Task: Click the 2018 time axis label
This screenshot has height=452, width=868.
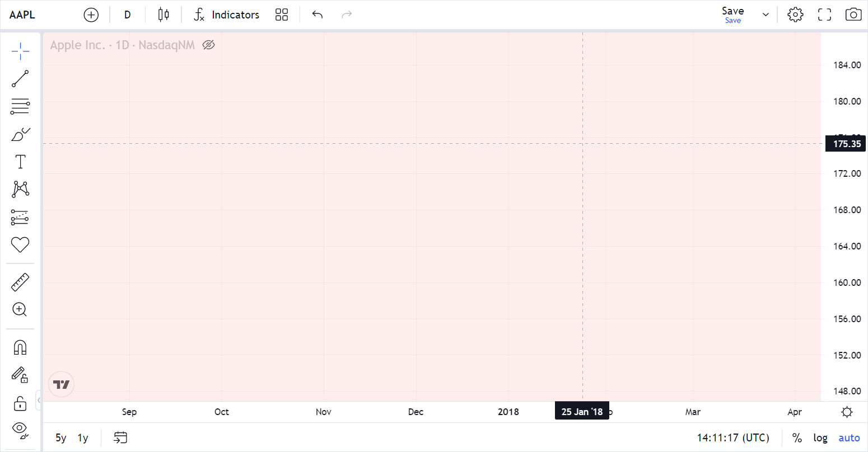Action: 508,412
